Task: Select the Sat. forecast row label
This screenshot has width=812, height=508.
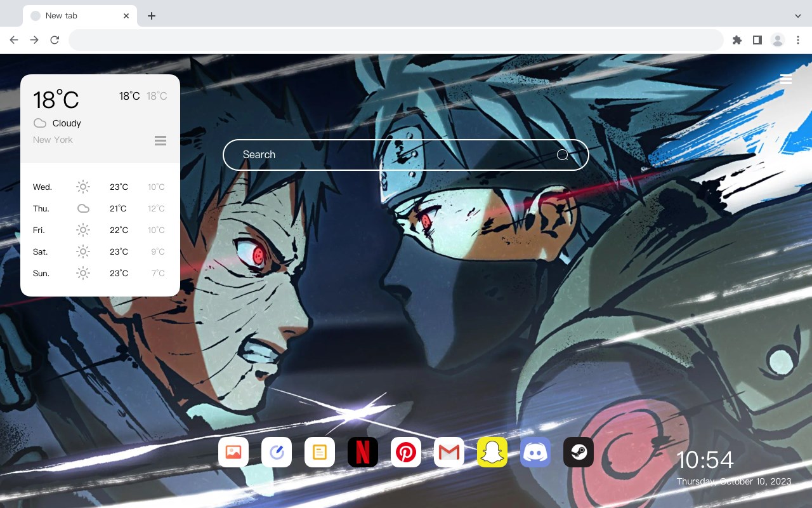Action: (41, 251)
